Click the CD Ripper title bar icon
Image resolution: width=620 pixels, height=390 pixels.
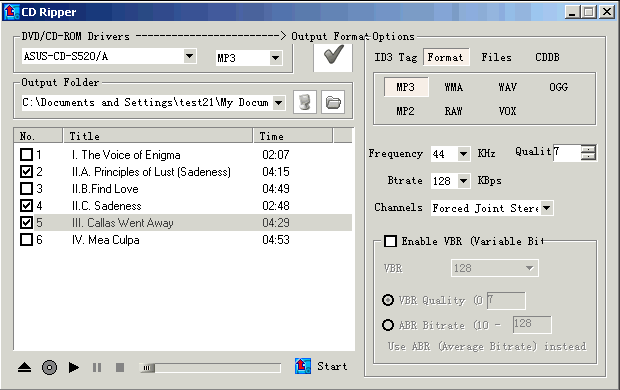(x=11, y=12)
